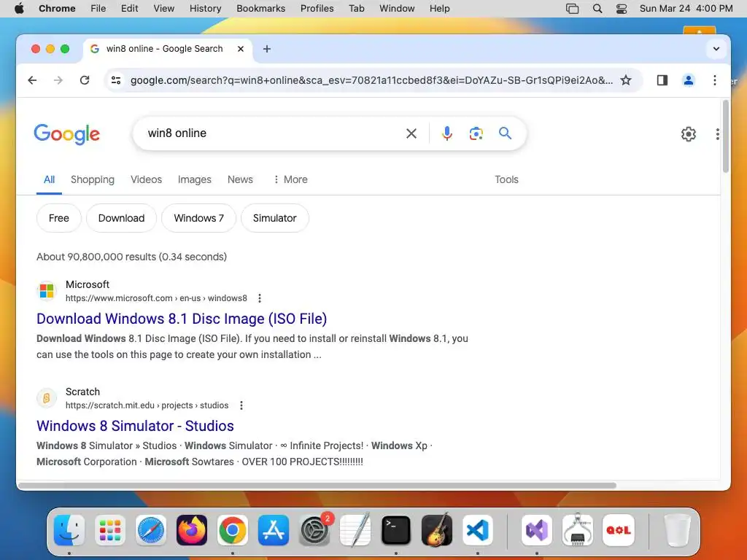
Task: Open a new browser tab
Action: 267,49
